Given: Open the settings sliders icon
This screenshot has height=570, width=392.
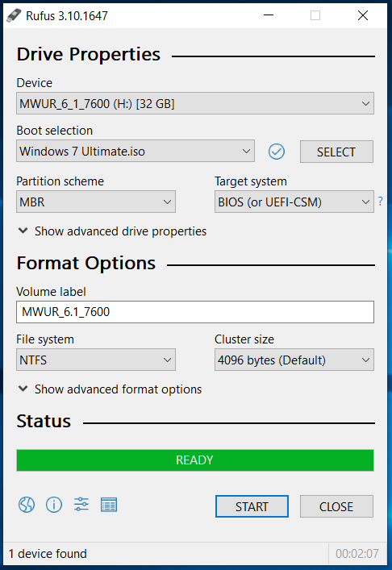Looking at the screenshot, I should pyautogui.click(x=81, y=505).
